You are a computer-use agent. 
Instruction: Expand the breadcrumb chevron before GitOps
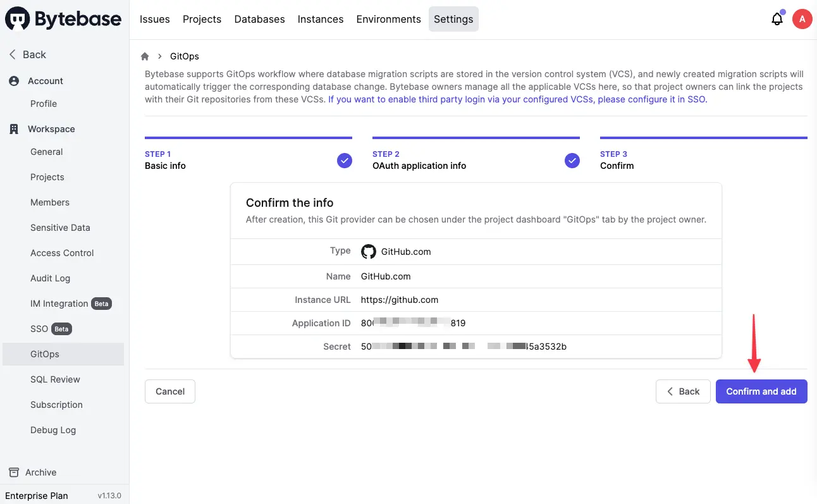pyautogui.click(x=159, y=56)
